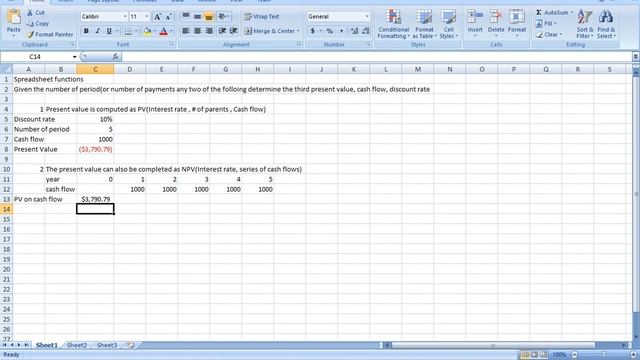Open the fill color dropdown arrow
Viewport: 640px width, 360px height.
pos(155,31)
